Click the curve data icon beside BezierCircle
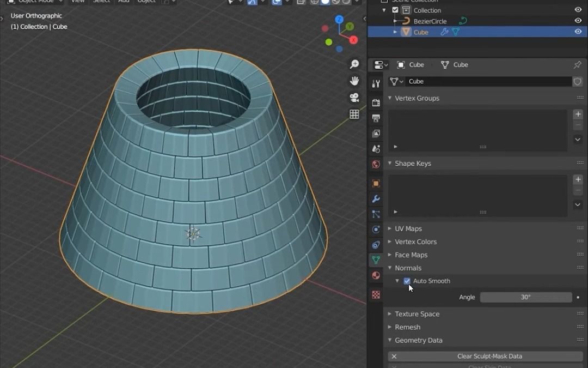 pos(463,21)
